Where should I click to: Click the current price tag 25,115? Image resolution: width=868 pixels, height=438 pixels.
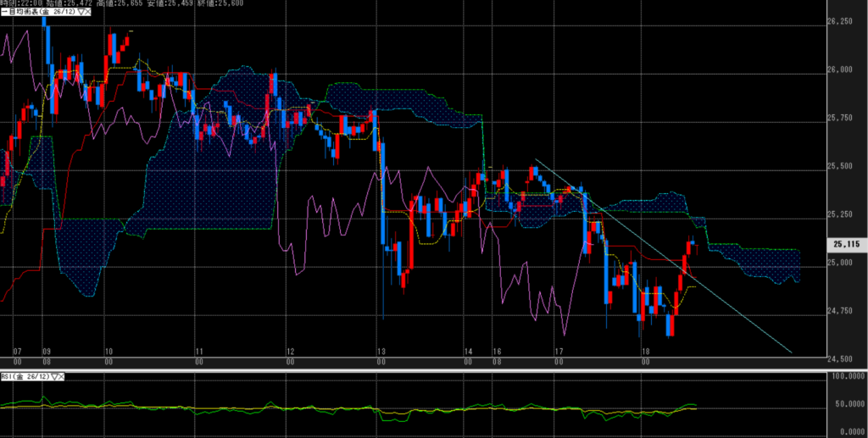[845, 245]
